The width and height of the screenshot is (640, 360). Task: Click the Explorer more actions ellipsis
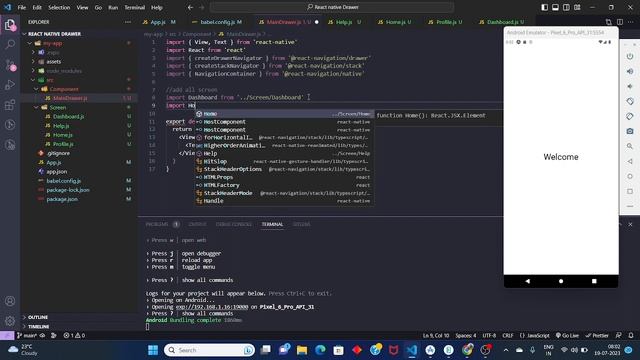(128, 22)
